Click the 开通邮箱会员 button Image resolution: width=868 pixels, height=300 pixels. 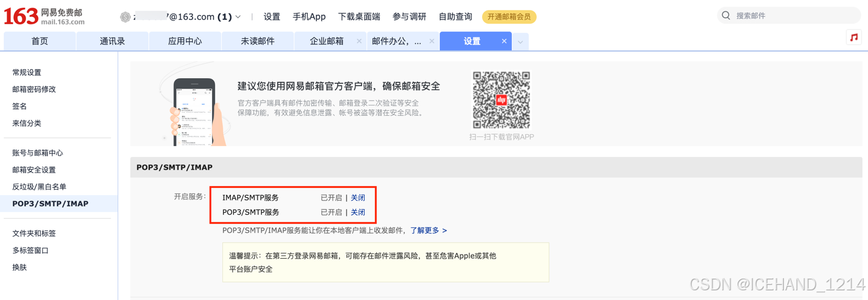(509, 17)
